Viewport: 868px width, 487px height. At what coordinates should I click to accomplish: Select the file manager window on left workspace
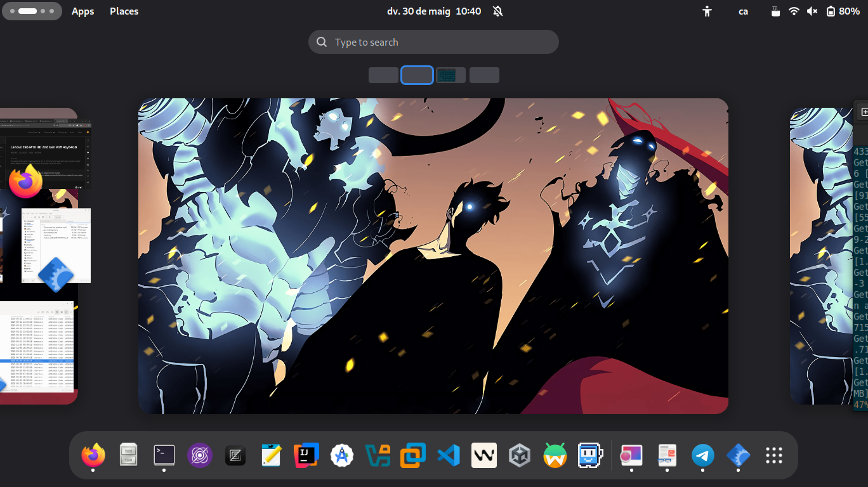[56, 245]
